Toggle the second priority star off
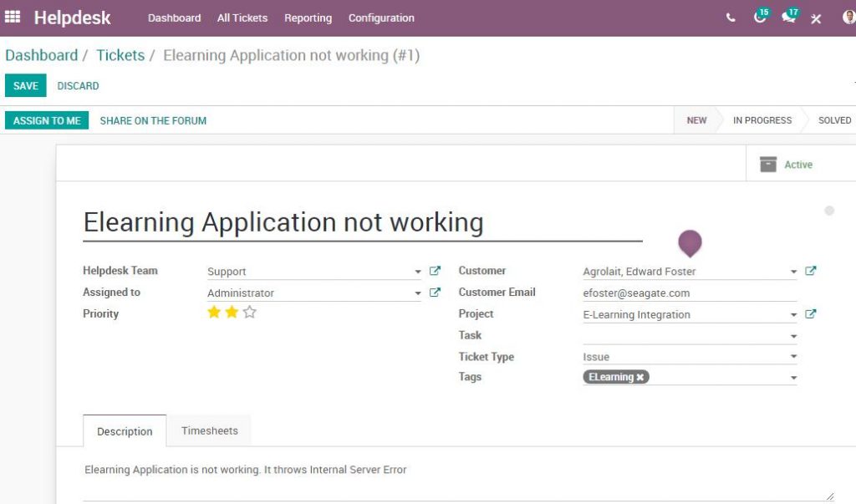 coord(230,313)
